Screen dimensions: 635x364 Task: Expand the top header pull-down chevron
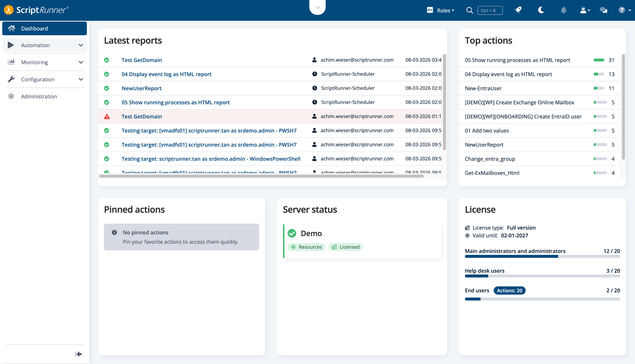point(318,7)
